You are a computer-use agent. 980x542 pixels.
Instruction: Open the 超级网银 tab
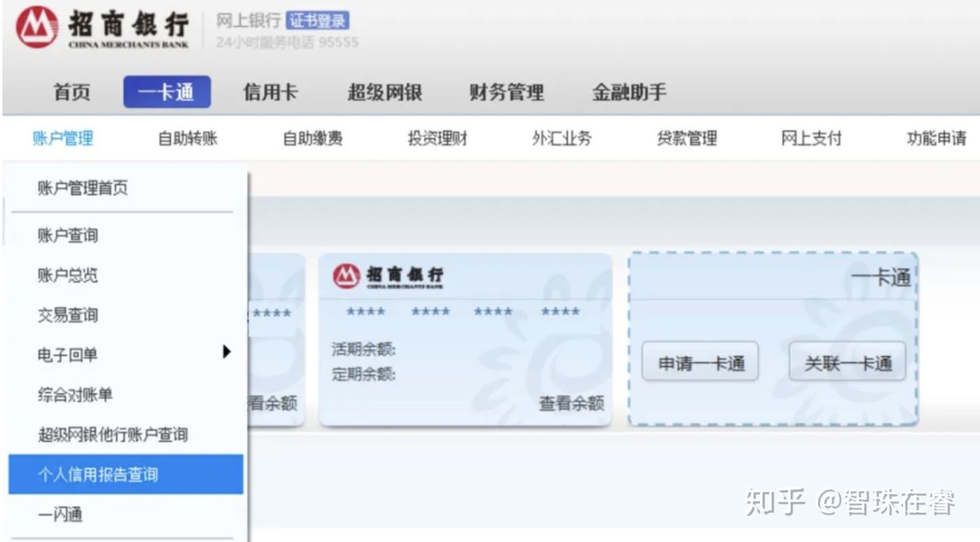click(386, 92)
